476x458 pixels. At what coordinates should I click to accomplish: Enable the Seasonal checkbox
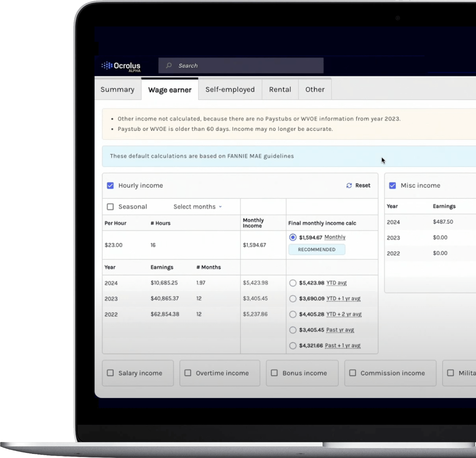(x=110, y=207)
